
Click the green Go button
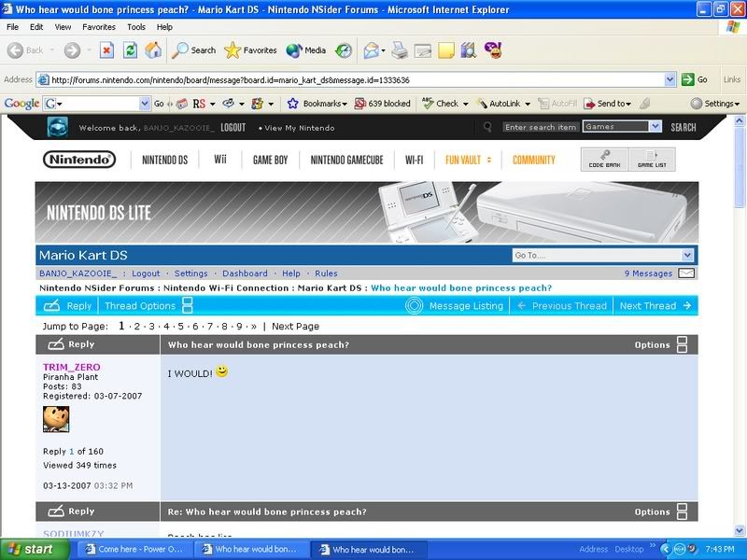click(694, 79)
